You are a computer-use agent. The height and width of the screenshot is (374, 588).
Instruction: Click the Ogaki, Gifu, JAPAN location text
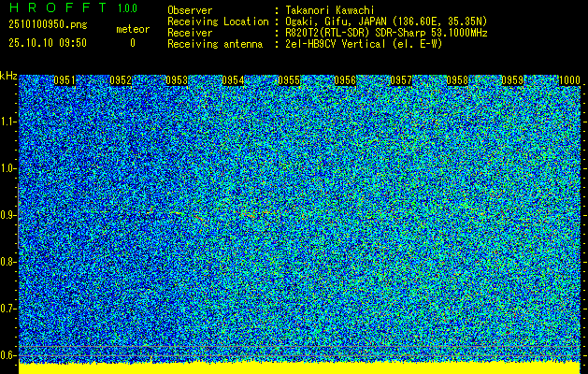pos(386,22)
